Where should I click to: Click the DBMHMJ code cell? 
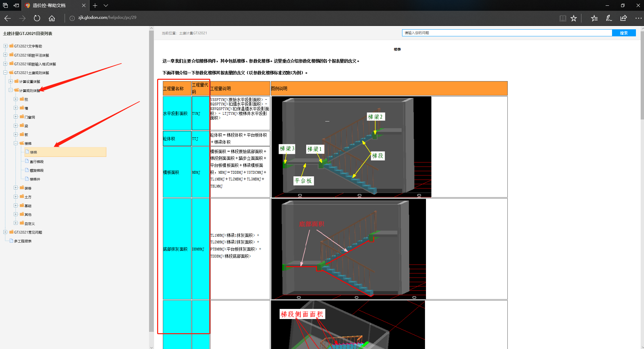click(201, 249)
